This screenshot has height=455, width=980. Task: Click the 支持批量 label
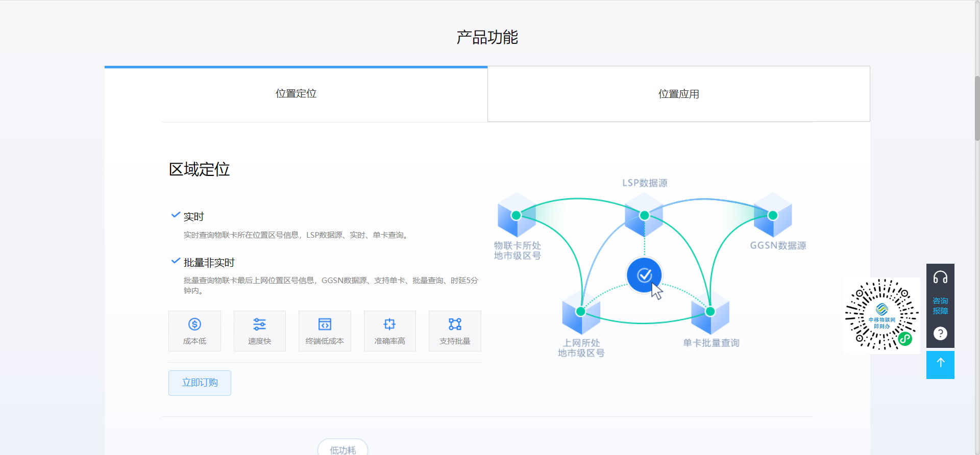click(x=455, y=341)
